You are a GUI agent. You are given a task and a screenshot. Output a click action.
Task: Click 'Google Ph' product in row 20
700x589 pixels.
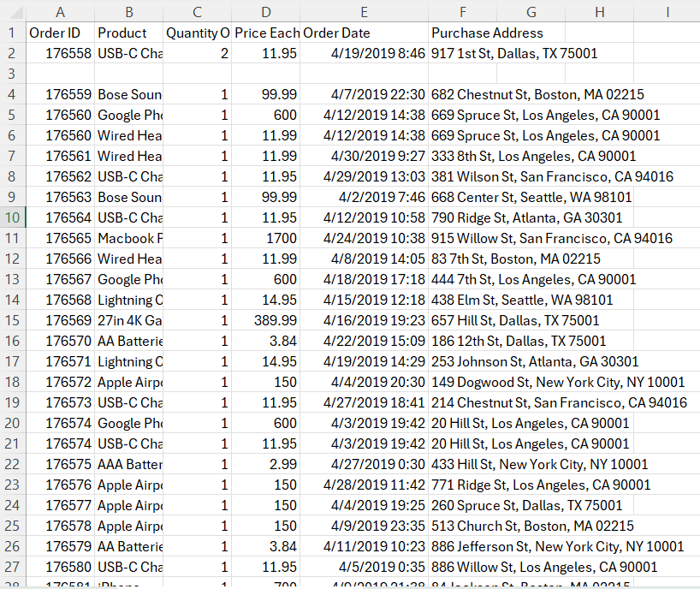pyautogui.click(x=129, y=423)
